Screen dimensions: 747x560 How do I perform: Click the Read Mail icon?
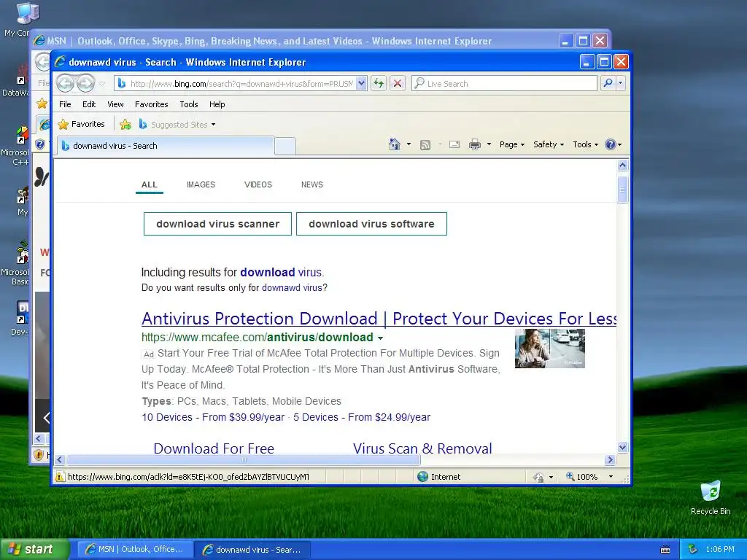point(454,144)
